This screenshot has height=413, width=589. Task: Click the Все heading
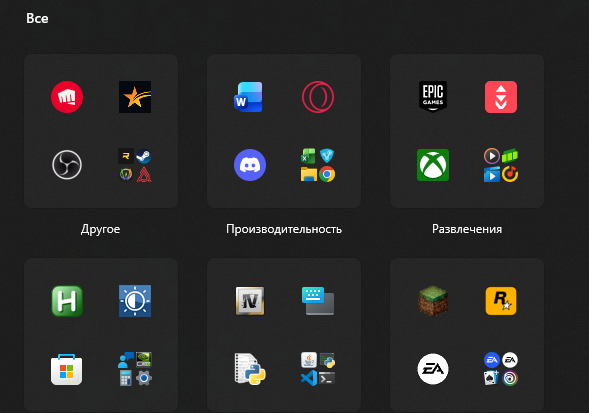[37, 18]
